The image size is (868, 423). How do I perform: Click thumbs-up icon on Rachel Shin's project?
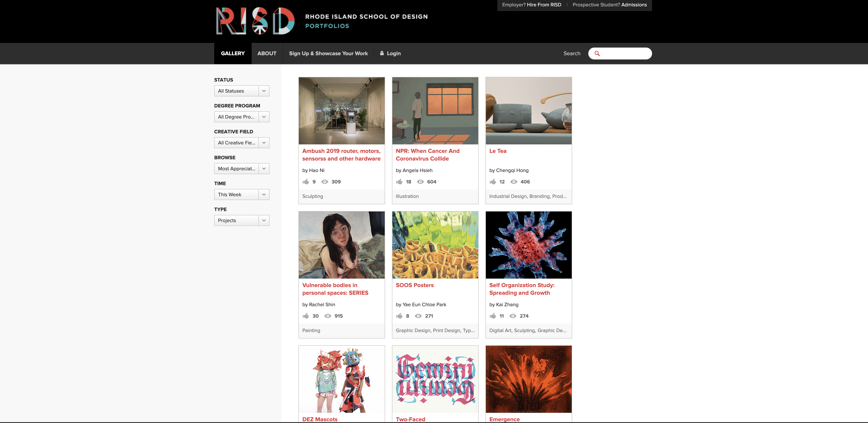[306, 316]
